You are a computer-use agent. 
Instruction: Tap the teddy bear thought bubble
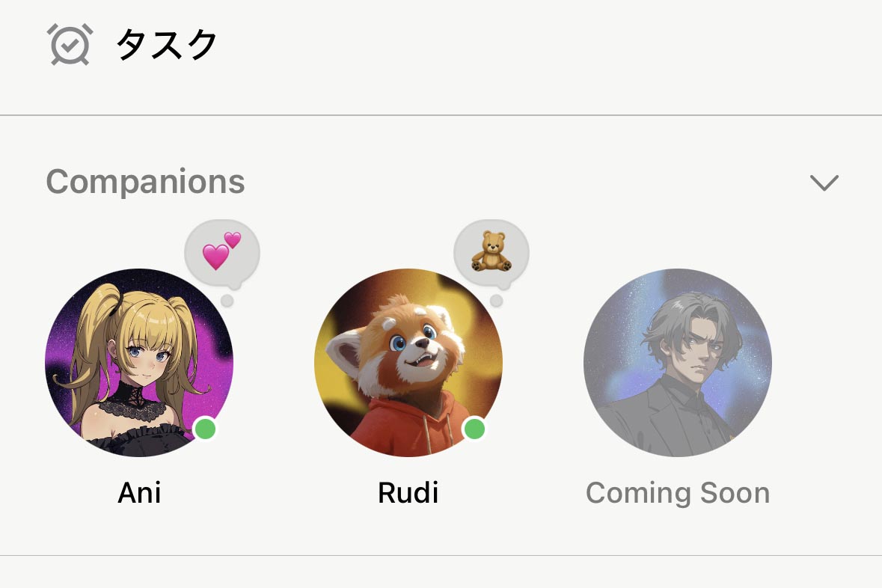(x=491, y=254)
